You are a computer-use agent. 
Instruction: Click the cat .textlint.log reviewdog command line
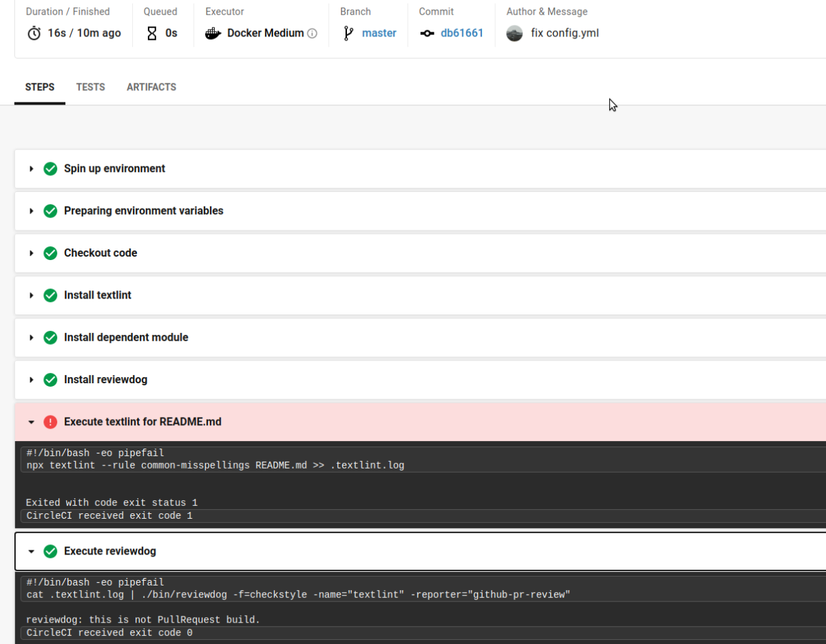(x=299, y=594)
